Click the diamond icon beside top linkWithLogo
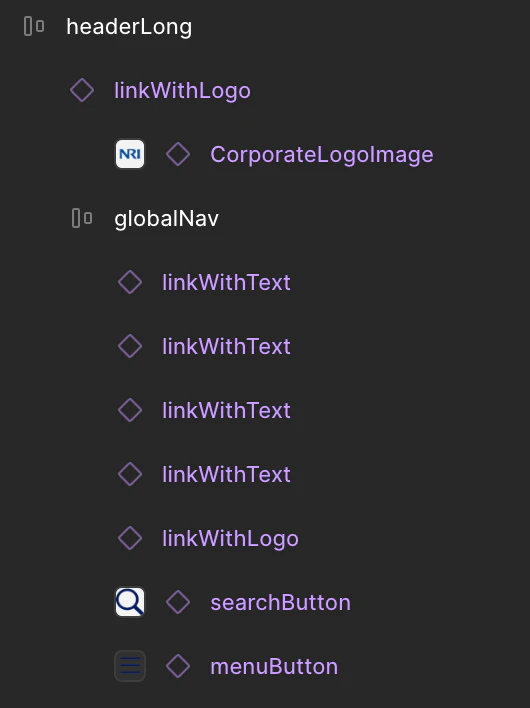 (x=82, y=90)
